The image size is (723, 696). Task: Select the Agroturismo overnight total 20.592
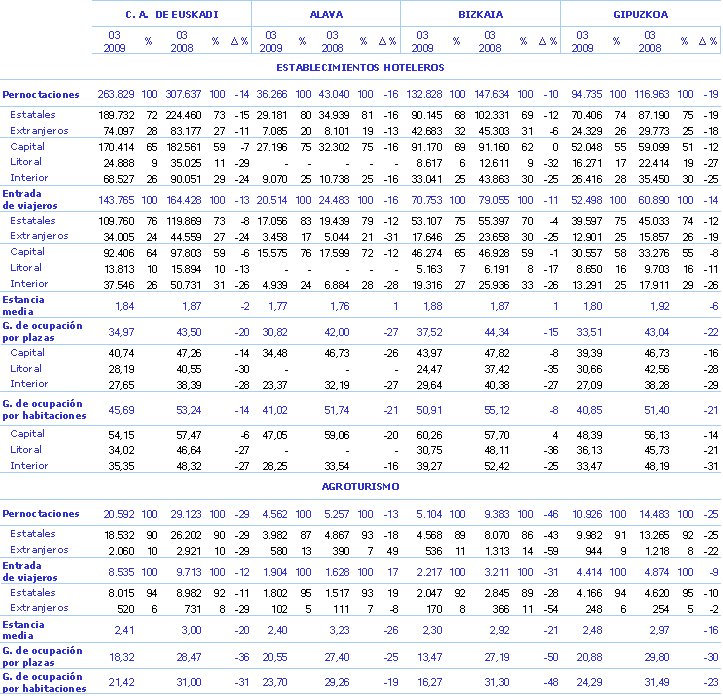pos(119,514)
